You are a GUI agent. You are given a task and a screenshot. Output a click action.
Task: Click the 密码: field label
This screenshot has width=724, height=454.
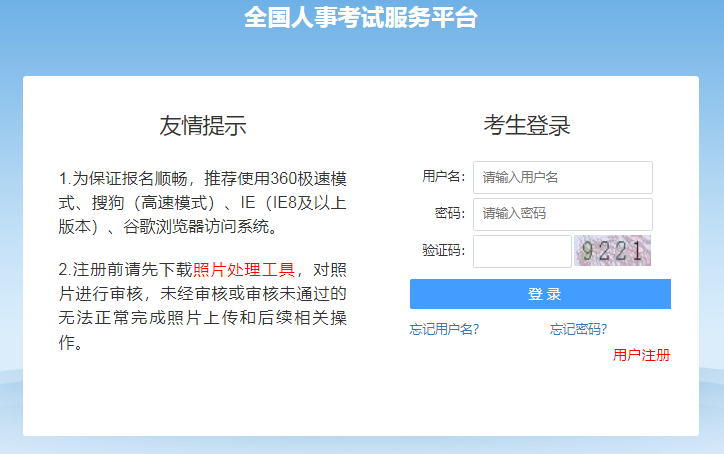[449, 214]
